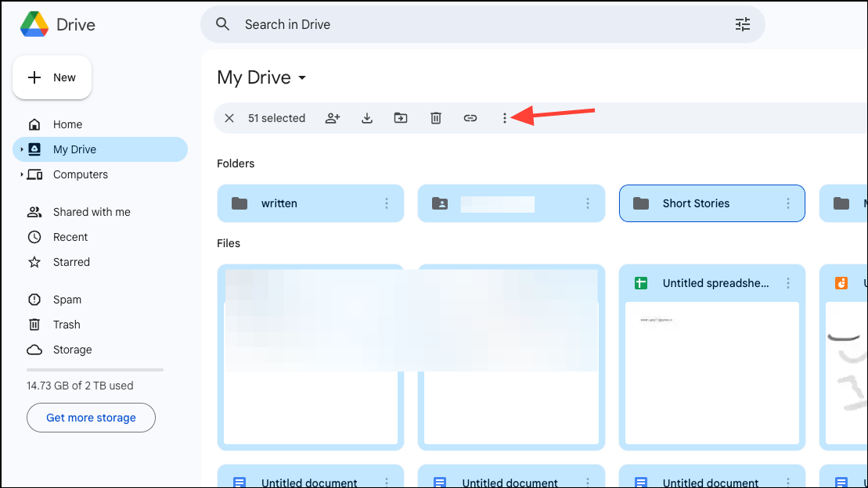Download the 51 selected items

click(367, 117)
